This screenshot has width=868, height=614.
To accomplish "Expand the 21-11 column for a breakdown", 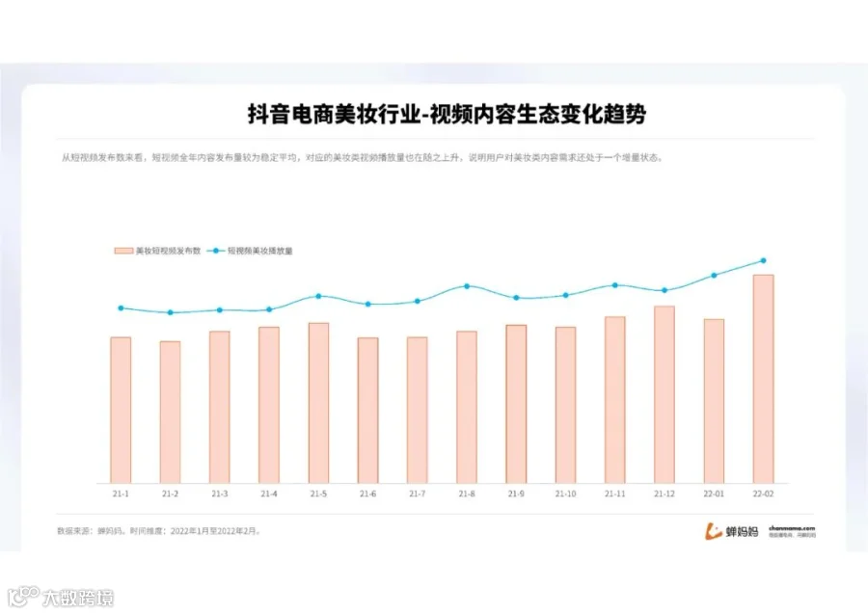I will pyautogui.click(x=613, y=395).
